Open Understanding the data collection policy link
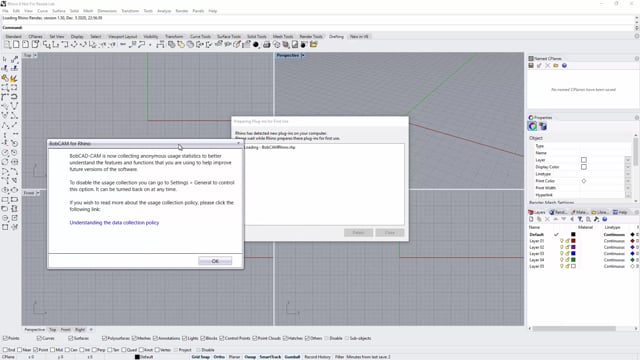The height and width of the screenshot is (360, 640). click(114, 222)
